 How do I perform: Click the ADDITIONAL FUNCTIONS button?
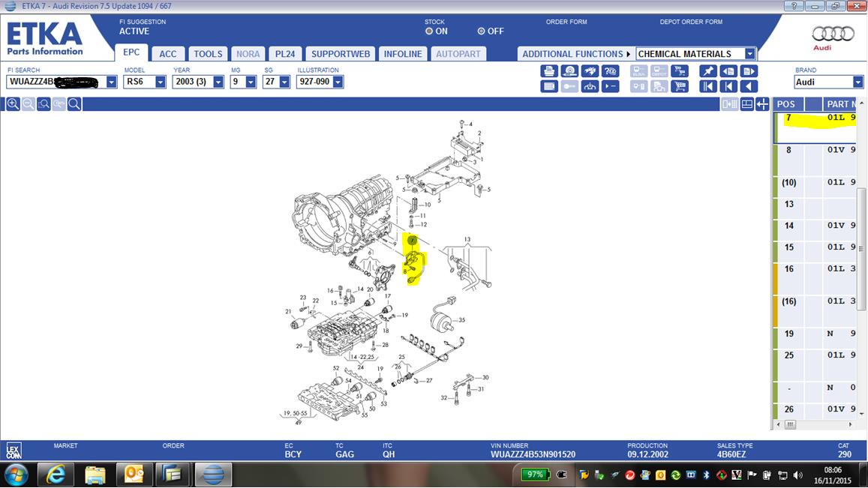click(x=573, y=54)
